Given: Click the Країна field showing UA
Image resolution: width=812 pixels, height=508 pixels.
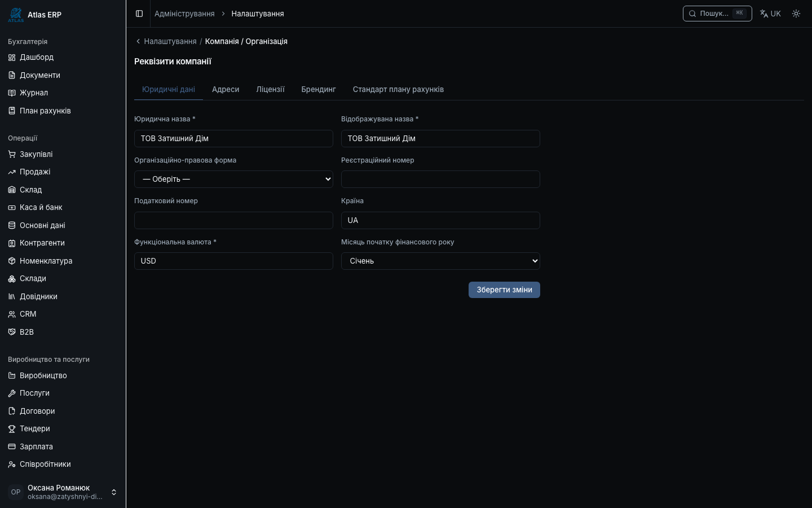Looking at the screenshot, I should (440, 220).
